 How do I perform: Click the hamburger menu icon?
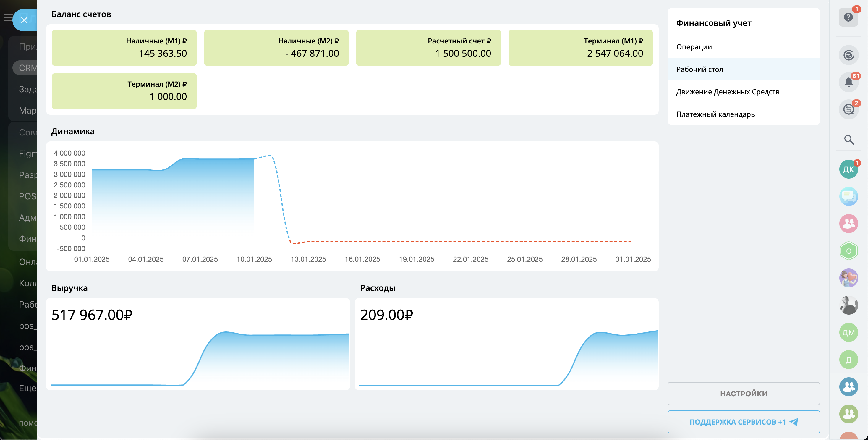(x=7, y=18)
